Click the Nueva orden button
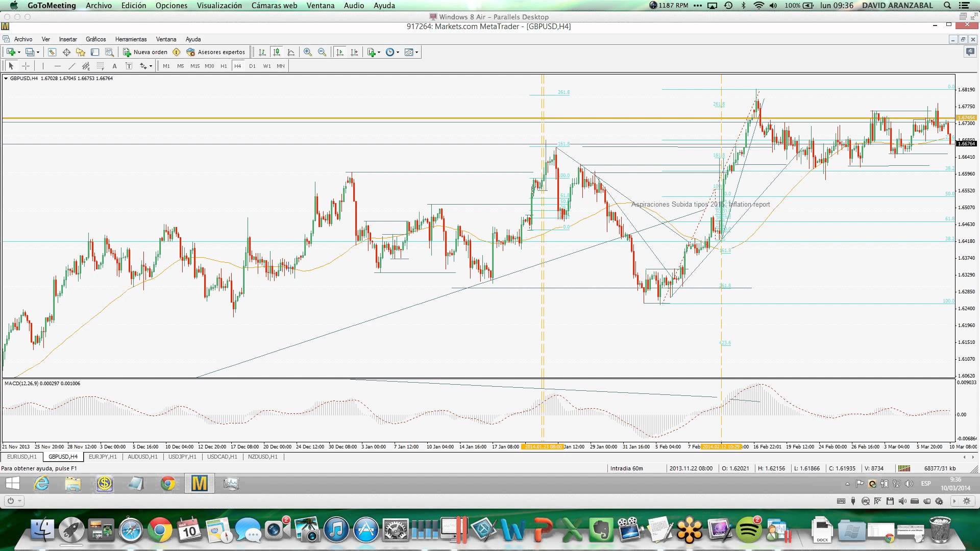980x551 pixels. [x=145, y=52]
